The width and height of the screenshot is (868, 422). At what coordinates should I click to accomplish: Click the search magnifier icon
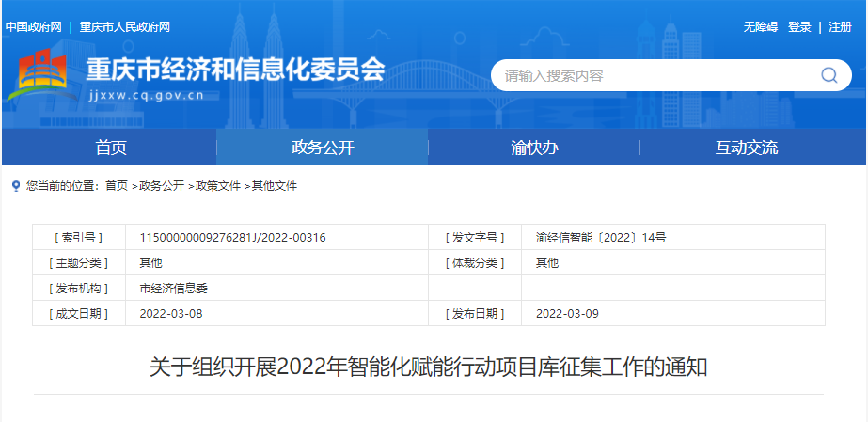coord(829,75)
